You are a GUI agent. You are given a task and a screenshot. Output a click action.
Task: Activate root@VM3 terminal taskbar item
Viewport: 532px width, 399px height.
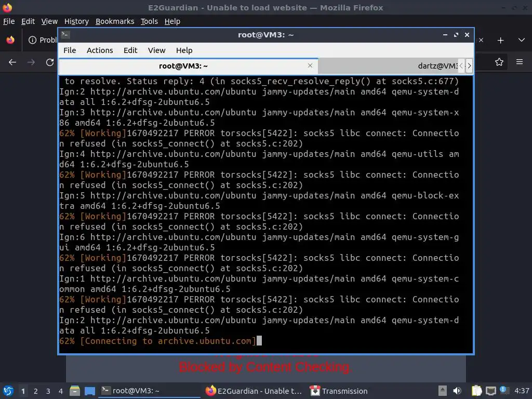pos(149,391)
